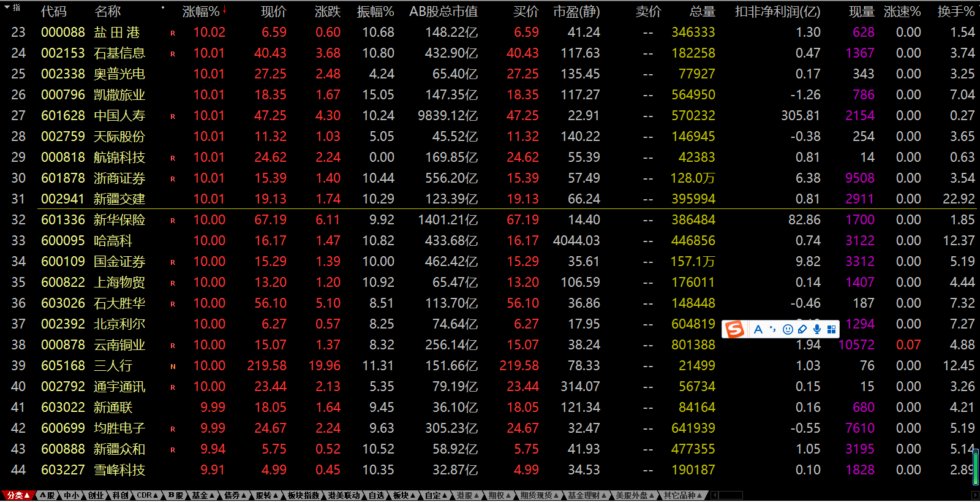Sort by the 代码 column header
Viewport: 980px width, 502px height.
pos(54,12)
